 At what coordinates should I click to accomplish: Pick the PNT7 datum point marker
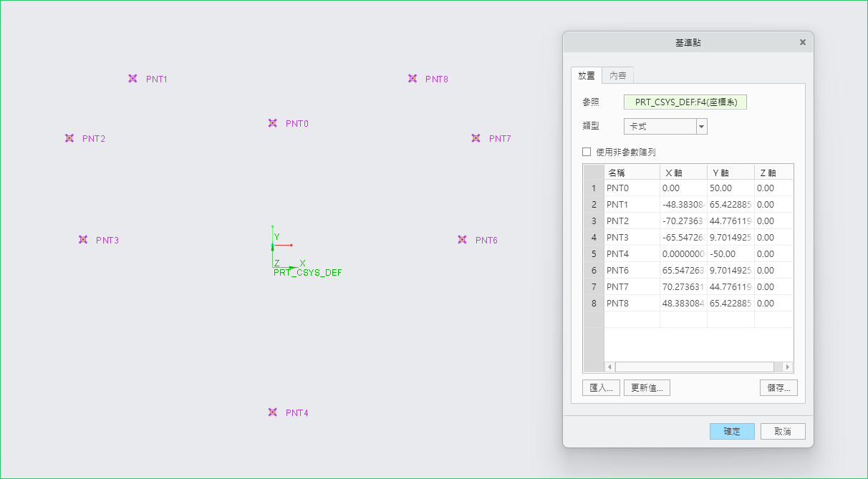click(x=476, y=138)
